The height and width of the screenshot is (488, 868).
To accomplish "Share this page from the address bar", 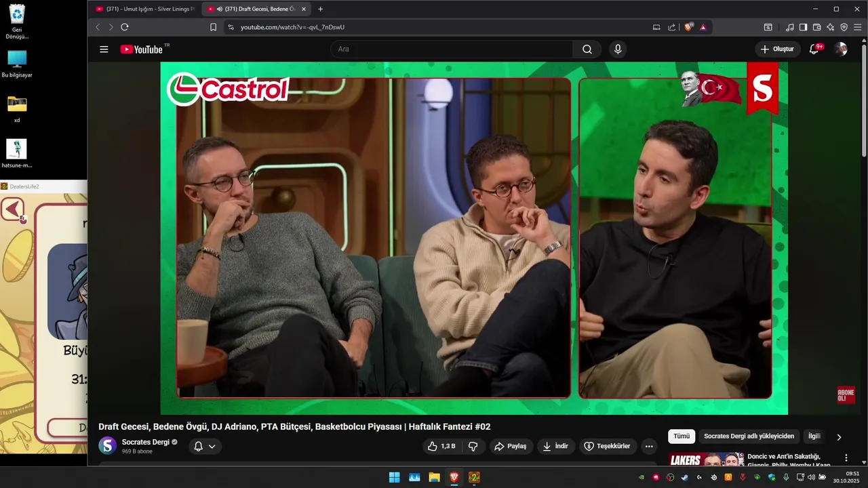I will [671, 27].
